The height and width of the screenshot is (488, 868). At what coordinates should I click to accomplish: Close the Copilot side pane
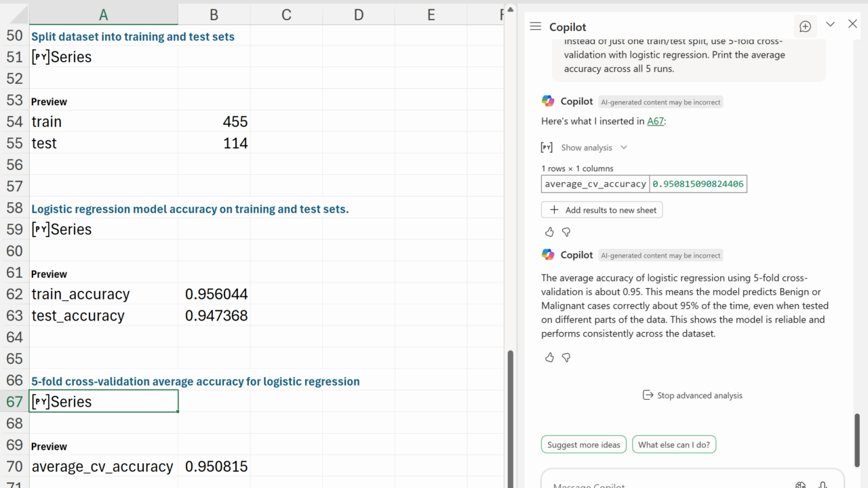coord(852,24)
